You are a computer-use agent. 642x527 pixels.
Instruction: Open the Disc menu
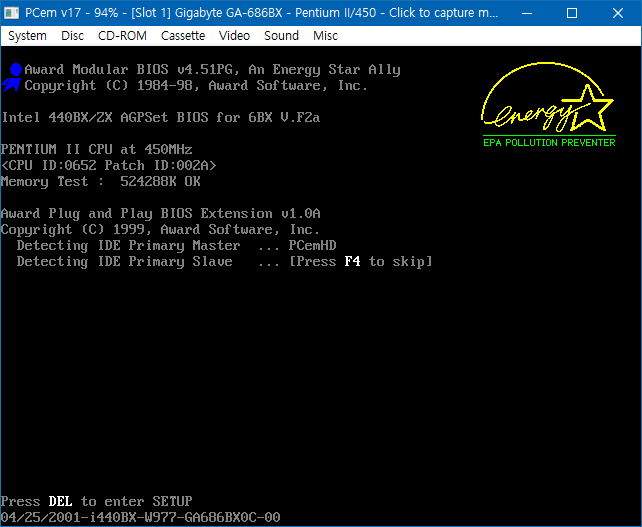click(x=72, y=36)
